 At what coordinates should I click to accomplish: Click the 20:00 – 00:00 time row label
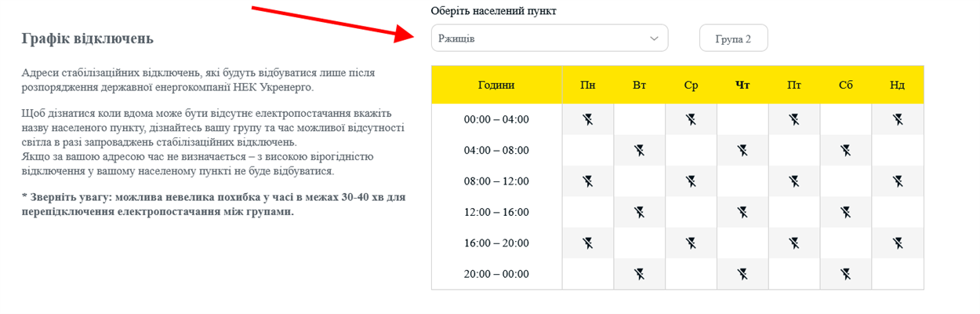click(496, 274)
